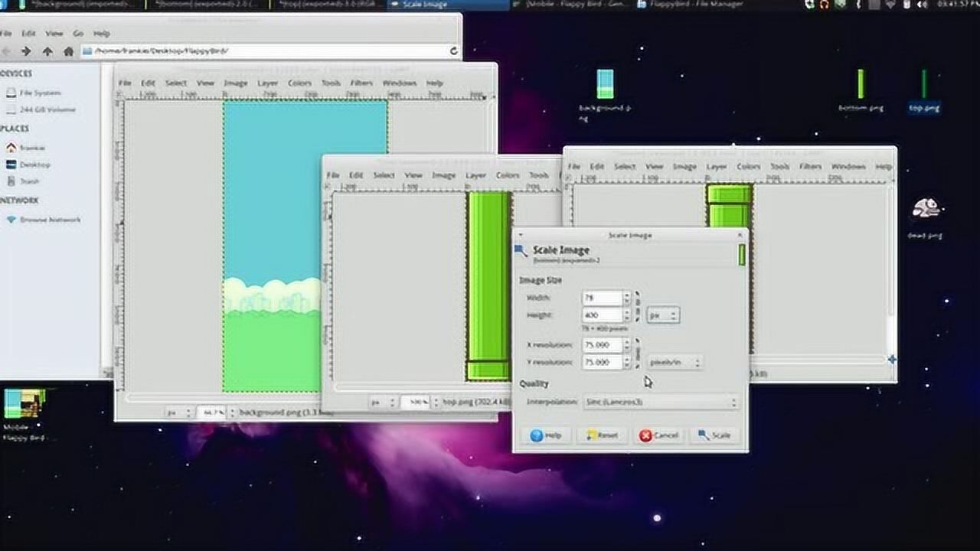
Task: Open Image menu in background.png window
Action: click(235, 83)
